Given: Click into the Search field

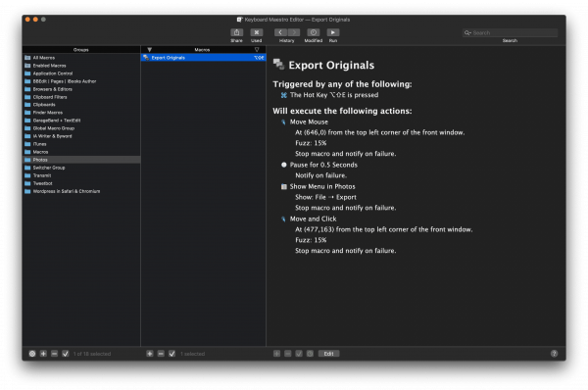Looking at the screenshot, I should click(510, 33).
